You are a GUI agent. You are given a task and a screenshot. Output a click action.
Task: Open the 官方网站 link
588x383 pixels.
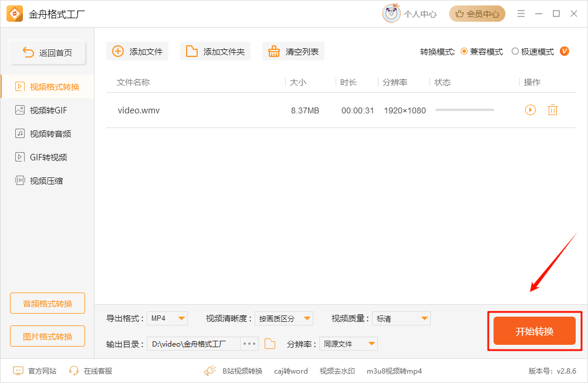click(x=35, y=371)
